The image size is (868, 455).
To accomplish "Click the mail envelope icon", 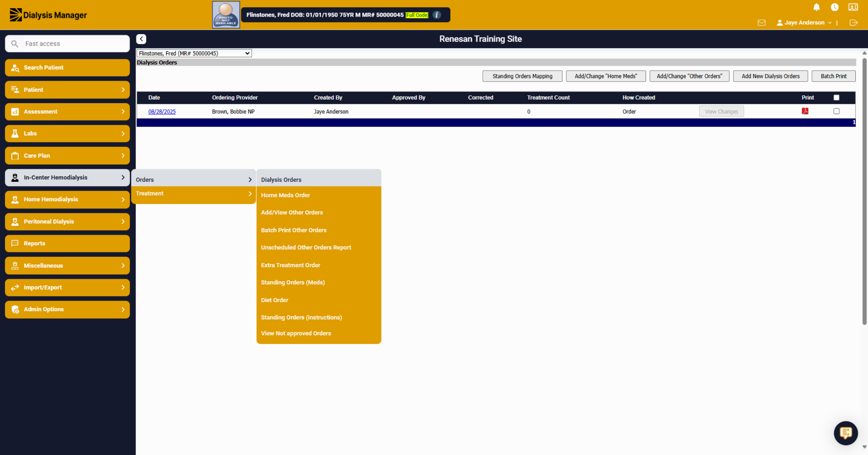I will [761, 22].
